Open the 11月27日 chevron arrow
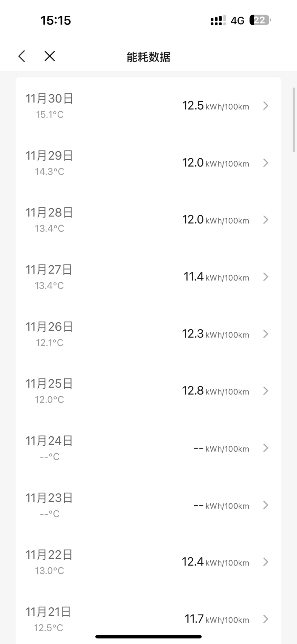This screenshot has width=297, height=644. pos(266,277)
